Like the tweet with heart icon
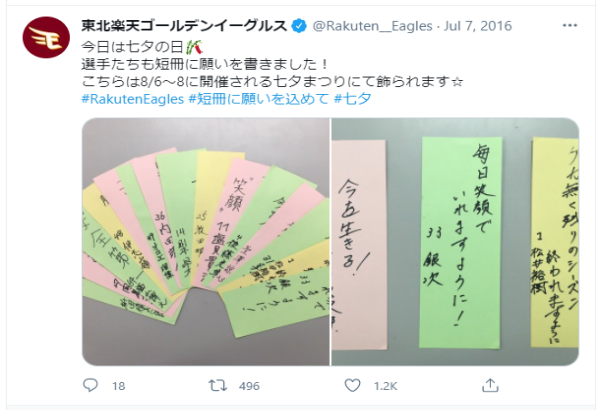600x410 pixels. pos(352,385)
